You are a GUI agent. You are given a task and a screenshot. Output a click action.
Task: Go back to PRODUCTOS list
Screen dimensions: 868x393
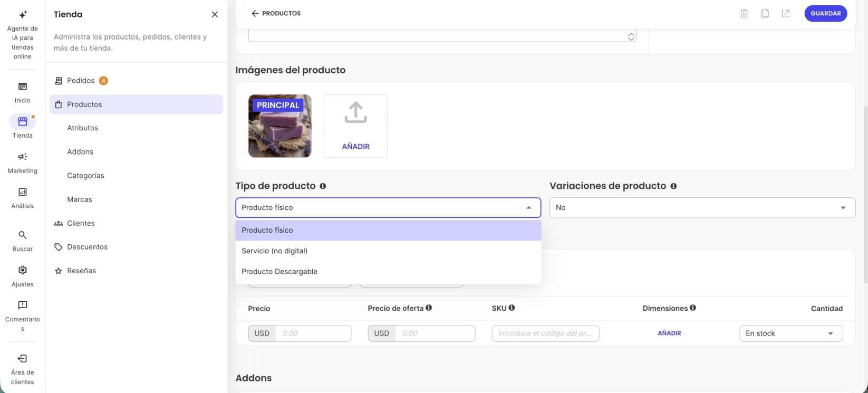pyautogui.click(x=276, y=14)
